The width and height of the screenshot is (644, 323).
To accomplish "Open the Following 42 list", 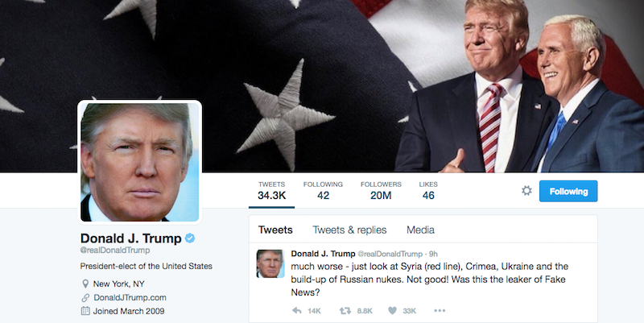I will point(324,191).
